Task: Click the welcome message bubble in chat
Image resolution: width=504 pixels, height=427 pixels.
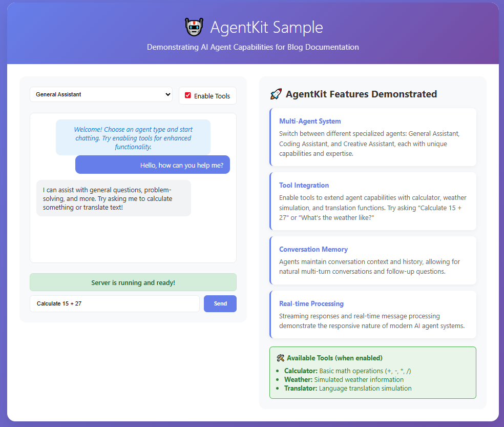Action: [x=133, y=137]
